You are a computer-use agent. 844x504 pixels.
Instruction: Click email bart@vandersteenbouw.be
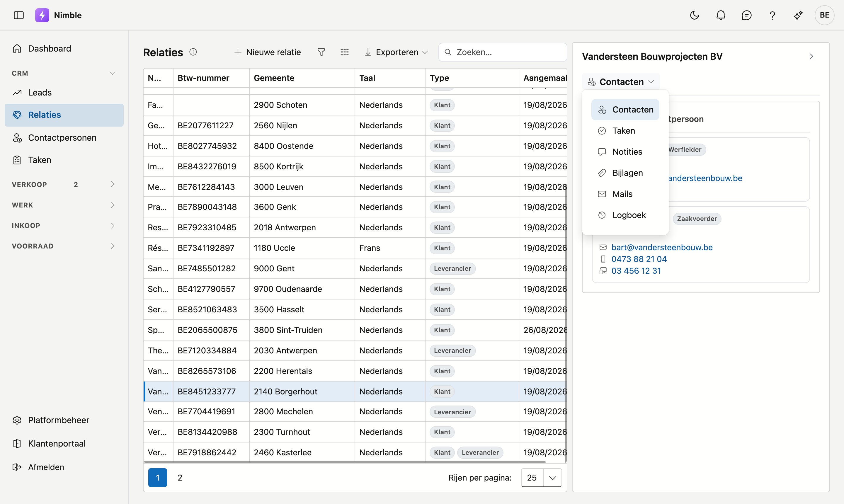pos(662,247)
